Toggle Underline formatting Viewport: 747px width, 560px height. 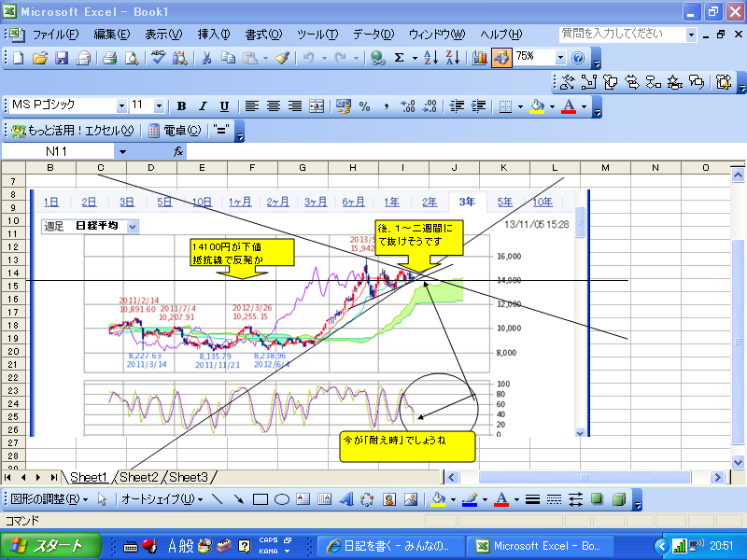coord(224,105)
